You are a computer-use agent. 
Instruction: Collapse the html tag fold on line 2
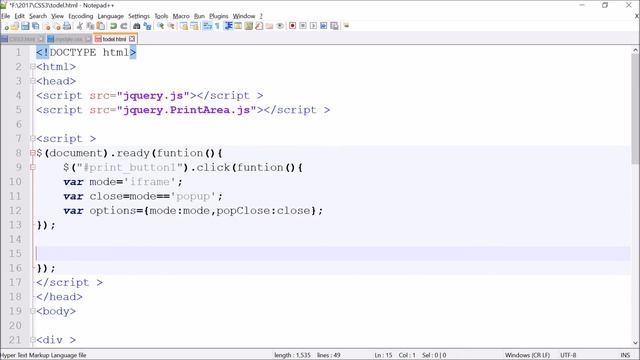pyautogui.click(x=33, y=67)
